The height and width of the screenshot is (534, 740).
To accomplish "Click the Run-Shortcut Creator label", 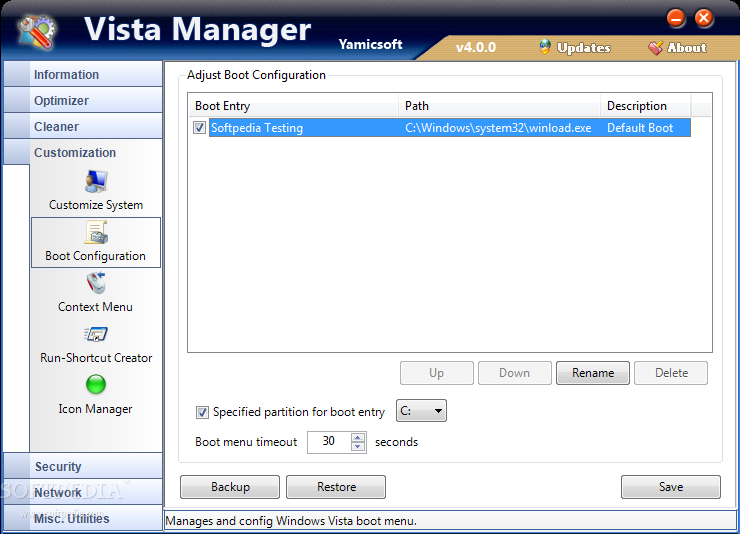I will coord(96,358).
